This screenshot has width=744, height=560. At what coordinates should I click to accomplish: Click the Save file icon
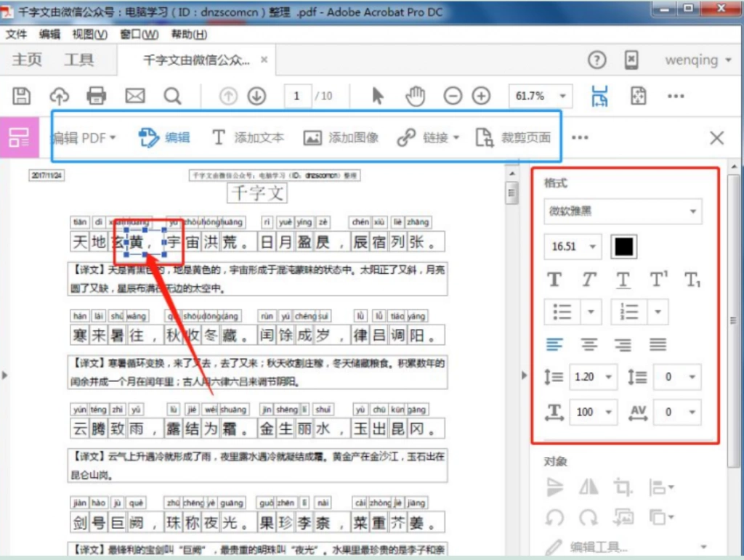click(21, 97)
